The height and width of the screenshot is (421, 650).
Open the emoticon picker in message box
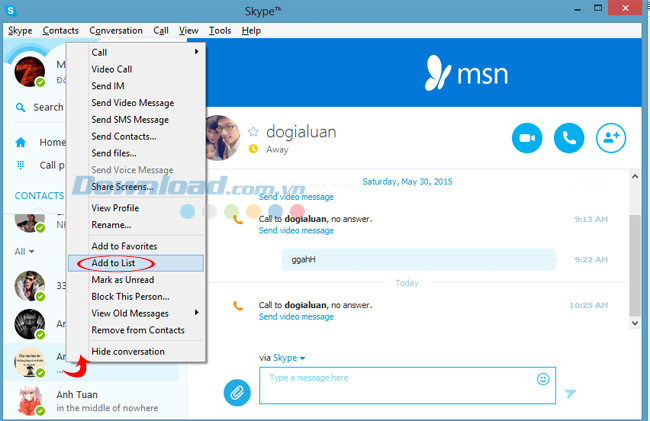(x=543, y=379)
